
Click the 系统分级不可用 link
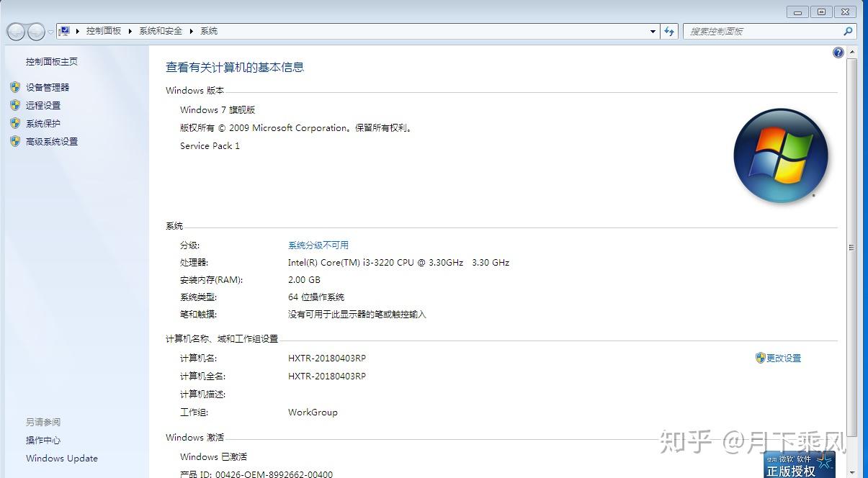(318, 245)
